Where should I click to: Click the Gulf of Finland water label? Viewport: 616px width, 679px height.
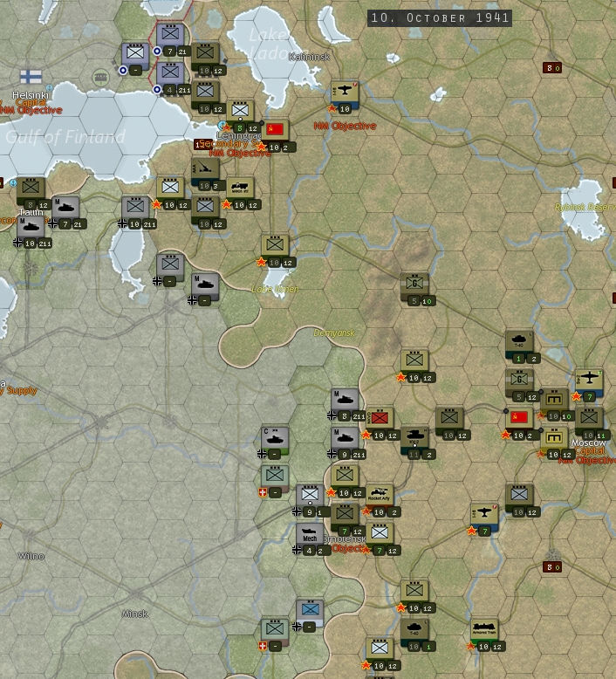coord(65,137)
